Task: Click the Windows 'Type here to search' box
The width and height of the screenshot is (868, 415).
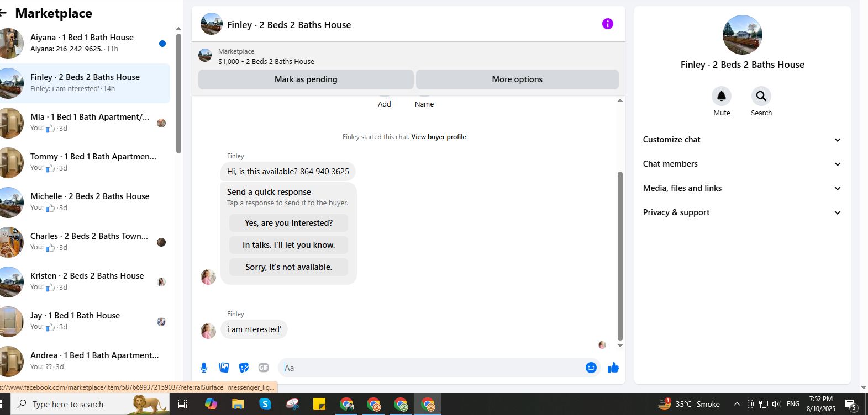Action: pos(91,404)
